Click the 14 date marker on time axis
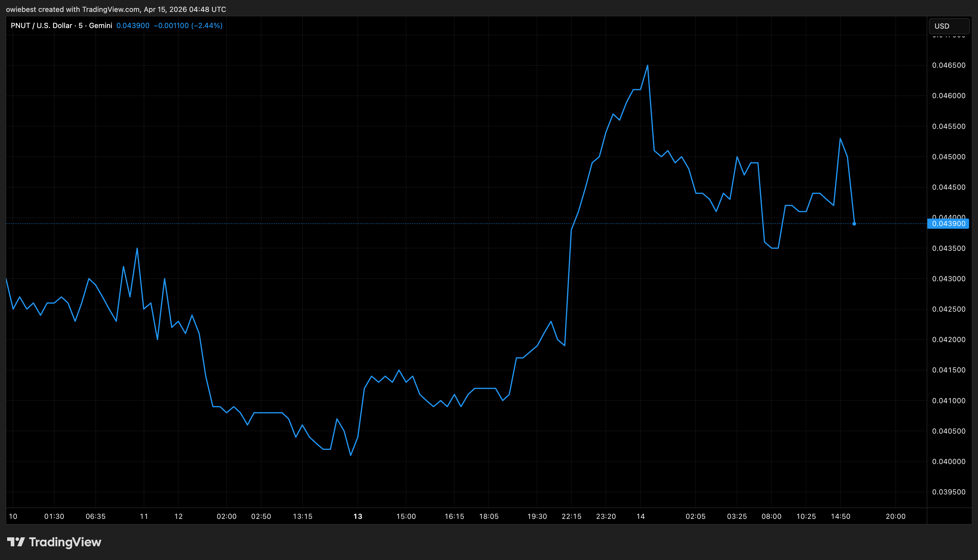Viewport: 978px width, 560px height. [x=640, y=516]
